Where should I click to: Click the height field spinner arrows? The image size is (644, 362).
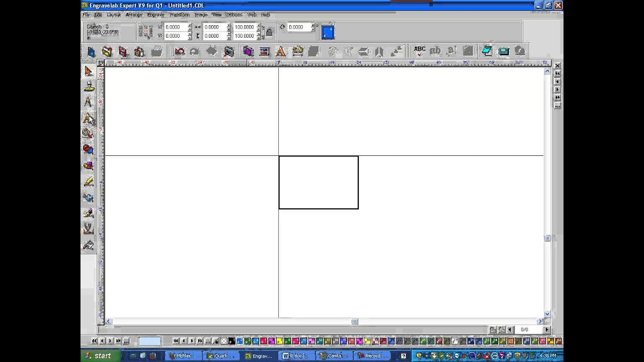tap(229, 36)
